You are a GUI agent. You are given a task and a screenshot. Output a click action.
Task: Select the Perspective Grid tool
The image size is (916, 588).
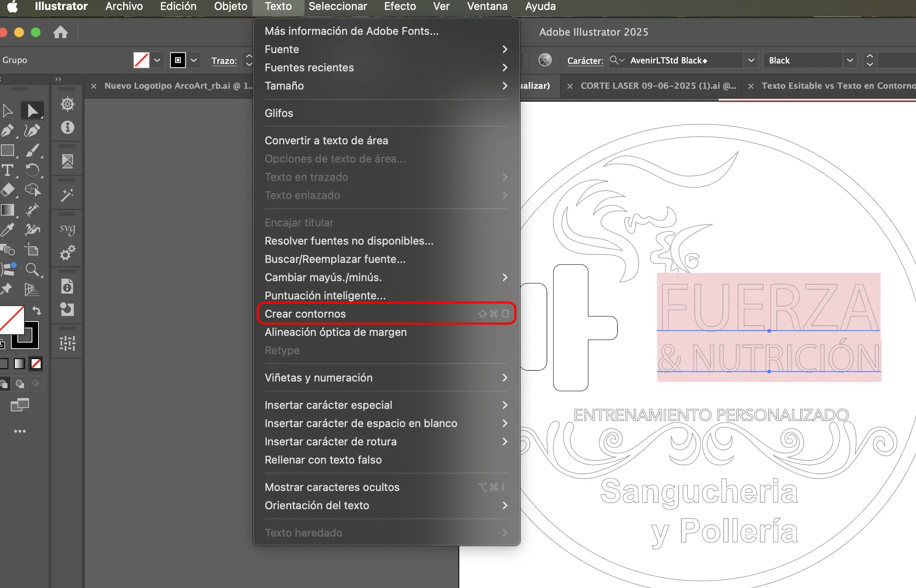32,289
